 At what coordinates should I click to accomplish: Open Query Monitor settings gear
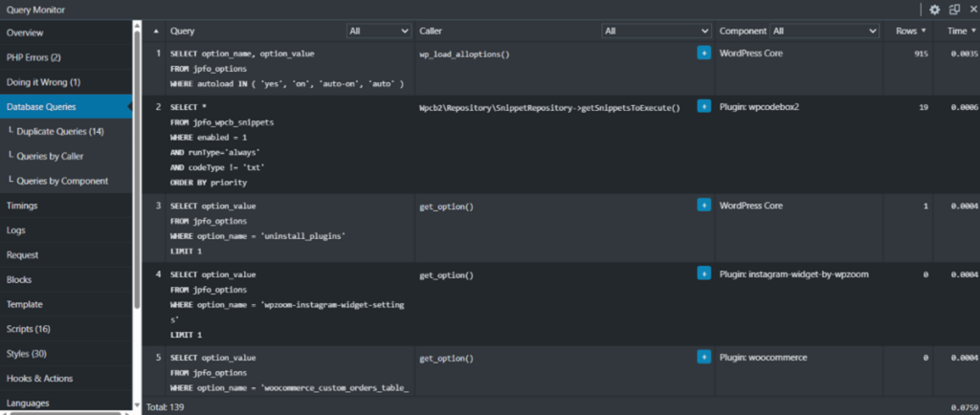pos(934,10)
